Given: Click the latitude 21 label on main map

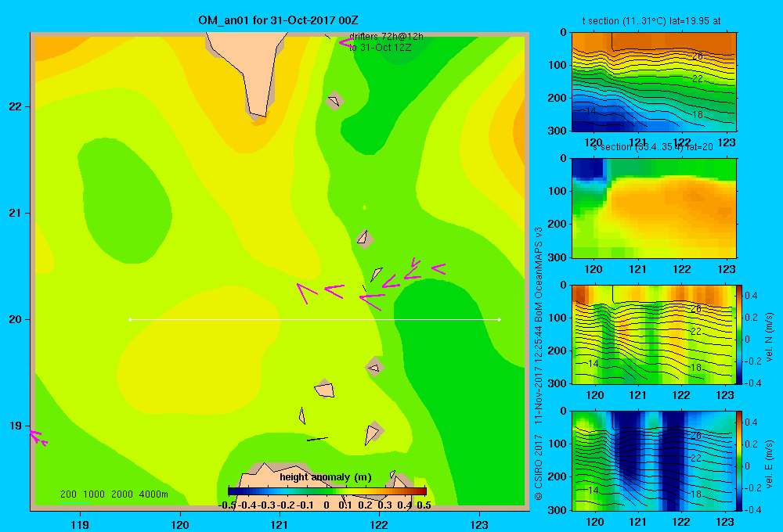Looking at the screenshot, I should pyautogui.click(x=16, y=213).
